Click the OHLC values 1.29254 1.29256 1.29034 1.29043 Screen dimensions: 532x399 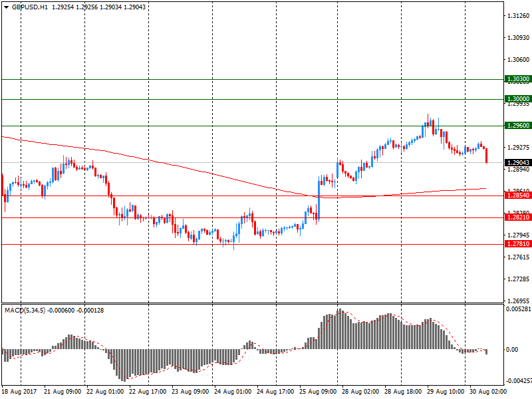[98, 7]
